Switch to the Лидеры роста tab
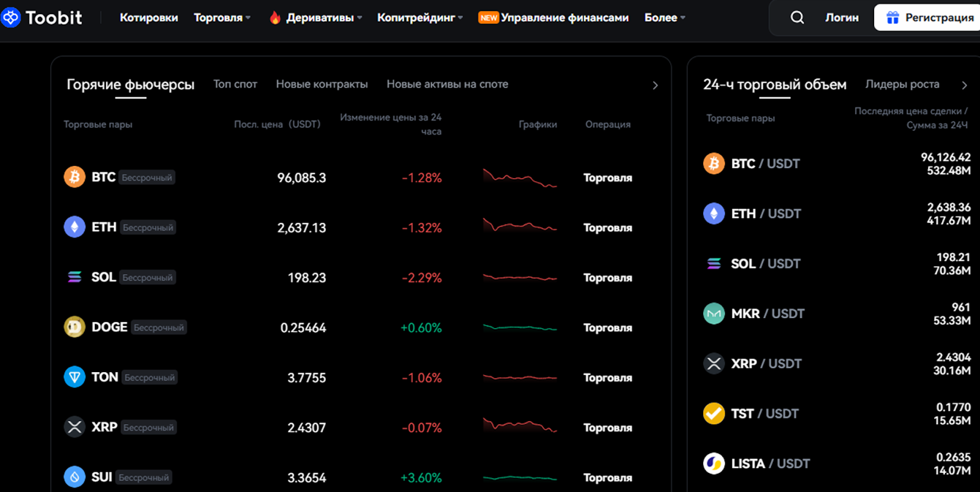The image size is (980, 492). (x=902, y=84)
